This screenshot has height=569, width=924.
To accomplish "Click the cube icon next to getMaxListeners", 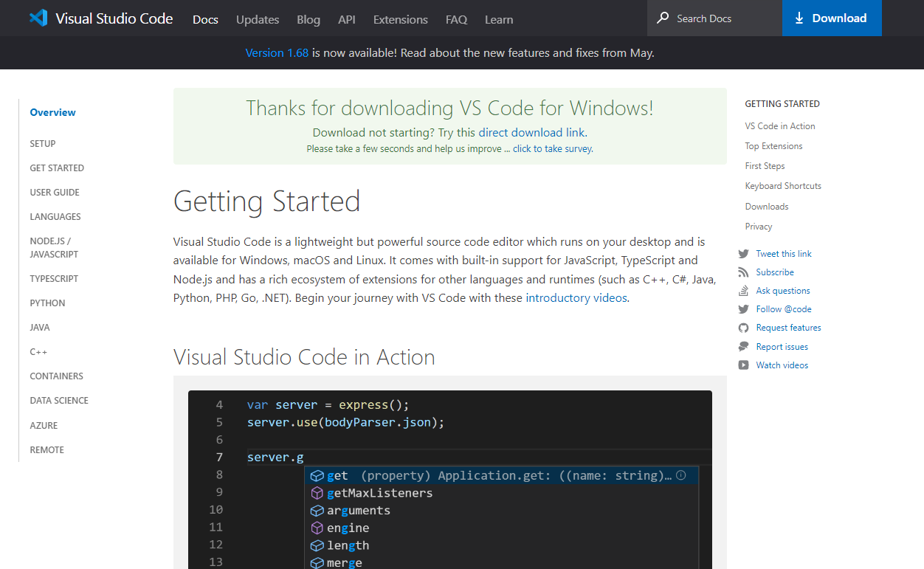I will coord(317,493).
